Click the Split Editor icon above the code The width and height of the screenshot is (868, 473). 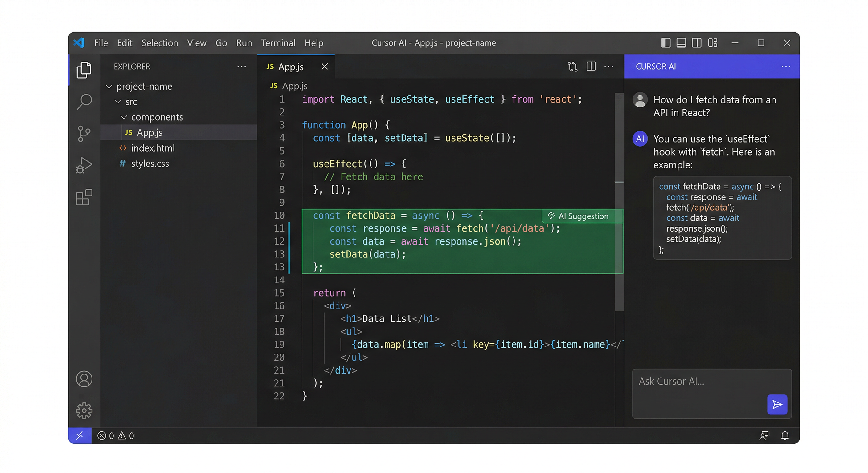coord(591,66)
